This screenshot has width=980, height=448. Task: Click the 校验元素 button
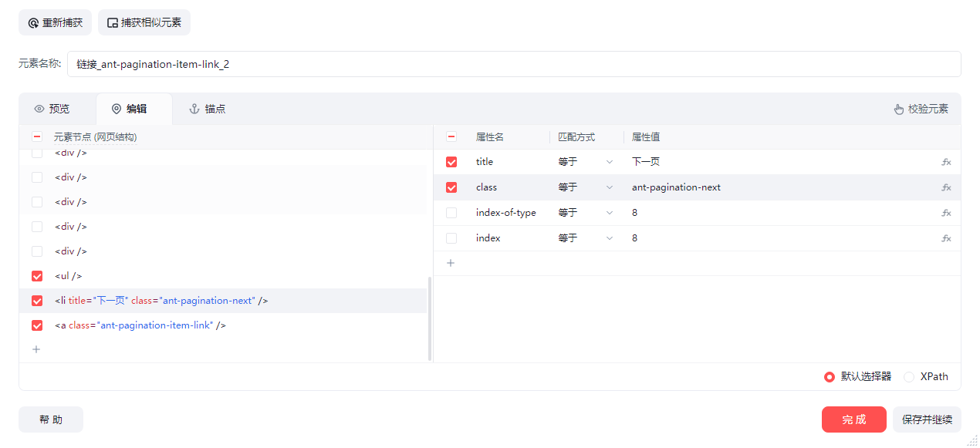(x=921, y=109)
